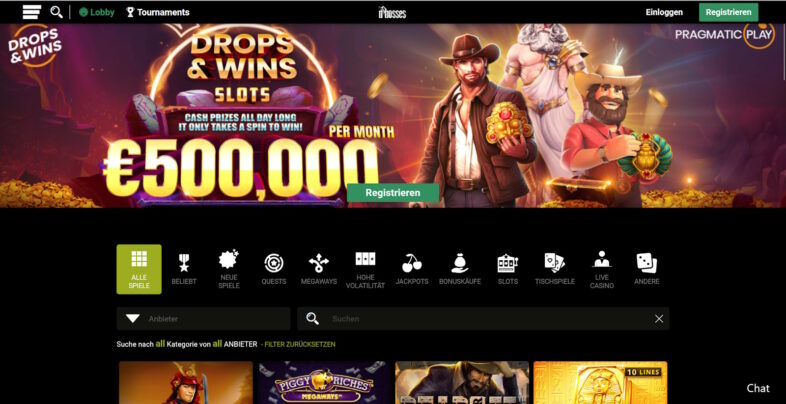Open the hamburger menu icon
The image size is (786, 404).
click(x=32, y=12)
